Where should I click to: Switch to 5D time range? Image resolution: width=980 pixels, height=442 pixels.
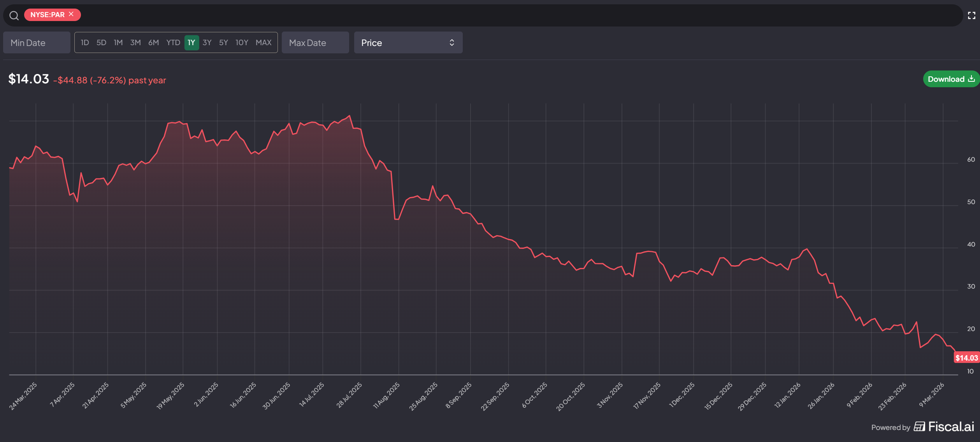click(101, 42)
